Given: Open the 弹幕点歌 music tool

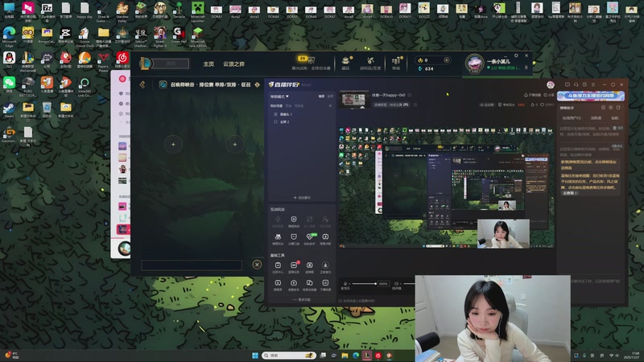Looking at the screenshot, I should 325,239.
